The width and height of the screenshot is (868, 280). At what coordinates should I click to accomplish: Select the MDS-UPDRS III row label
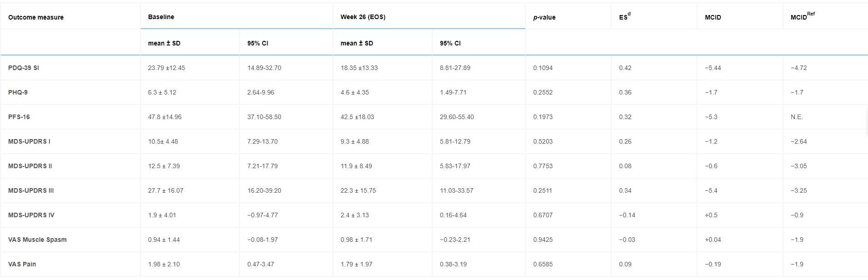pyautogui.click(x=31, y=190)
